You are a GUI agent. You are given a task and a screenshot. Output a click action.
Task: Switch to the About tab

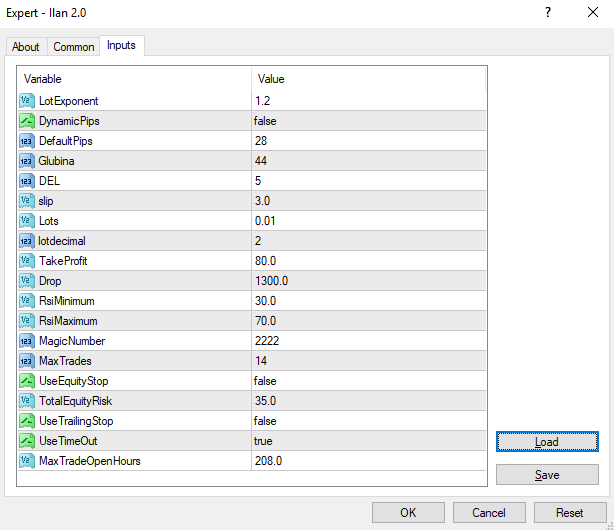(x=26, y=47)
